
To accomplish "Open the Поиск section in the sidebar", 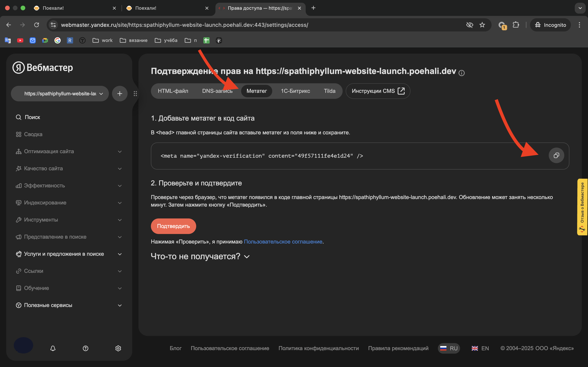I will [32, 117].
